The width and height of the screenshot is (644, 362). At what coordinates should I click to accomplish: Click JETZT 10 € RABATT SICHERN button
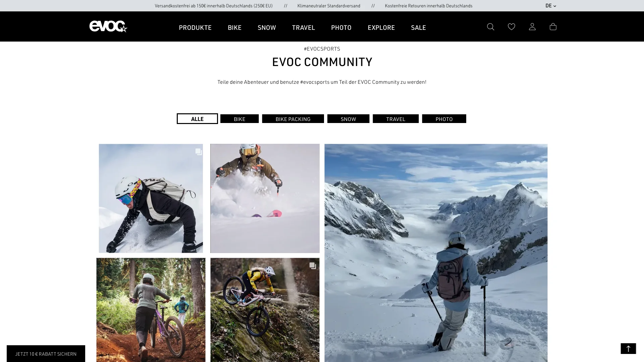click(x=46, y=354)
